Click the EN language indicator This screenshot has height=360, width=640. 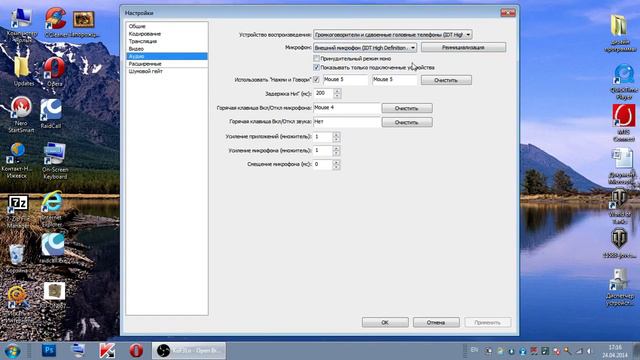tap(474, 350)
